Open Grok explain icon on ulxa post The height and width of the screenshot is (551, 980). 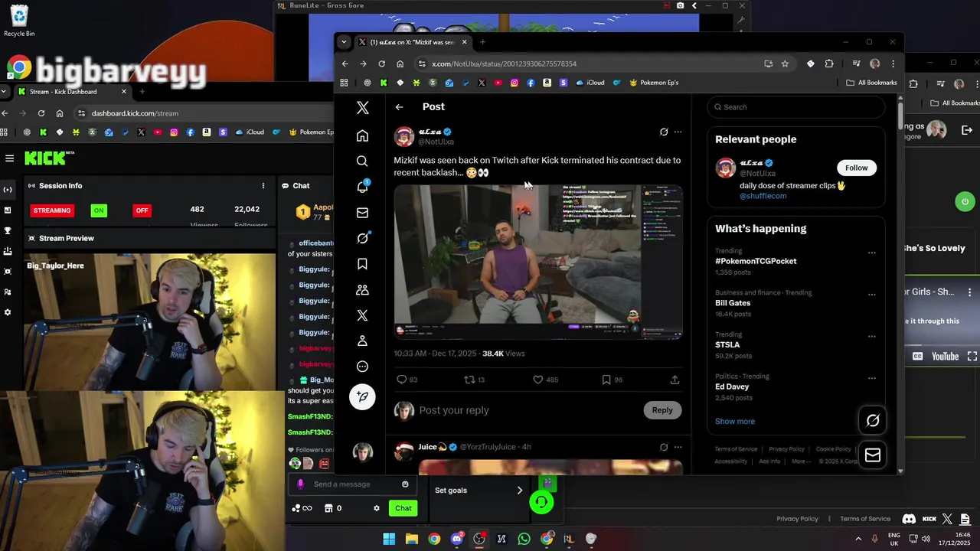664,132
